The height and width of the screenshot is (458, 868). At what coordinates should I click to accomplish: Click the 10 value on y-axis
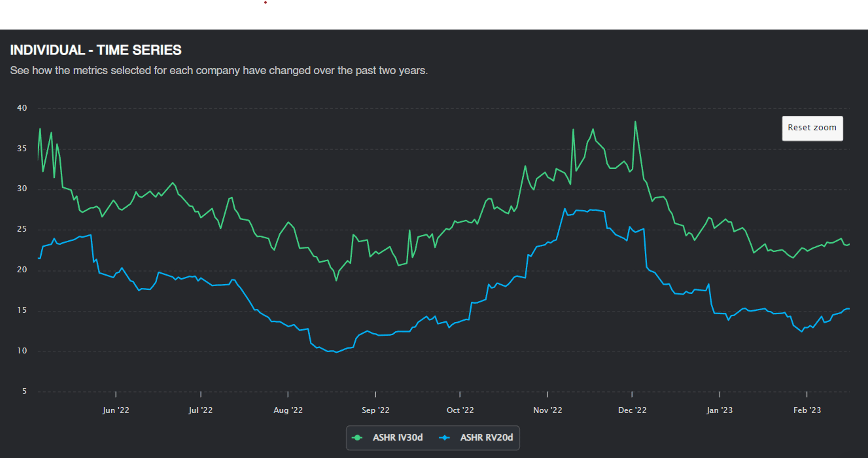22,350
